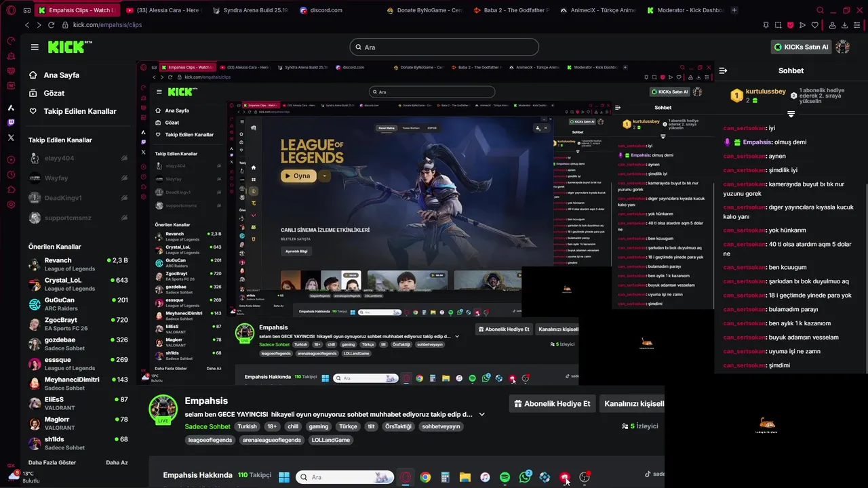Open X (Twitter) in Opera sidebar
The height and width of the screenshot is (488, 868).
[x=11, y=138]
